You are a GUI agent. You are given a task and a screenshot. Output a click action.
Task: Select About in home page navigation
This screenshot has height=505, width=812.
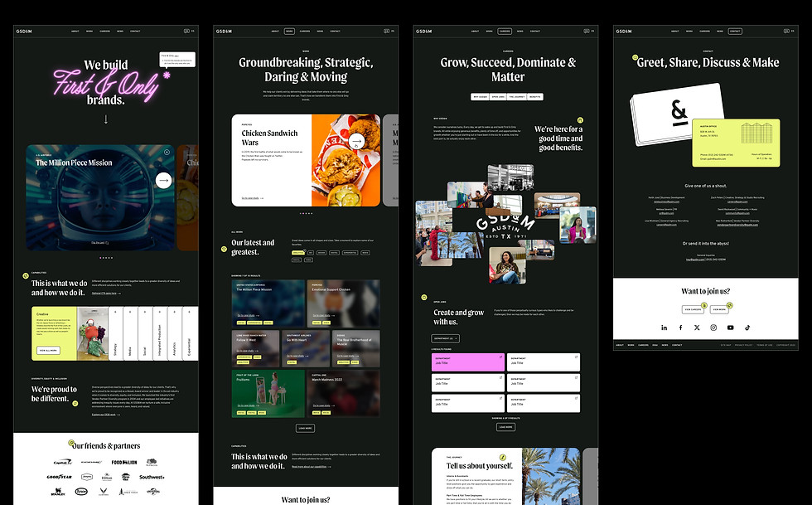75,32
